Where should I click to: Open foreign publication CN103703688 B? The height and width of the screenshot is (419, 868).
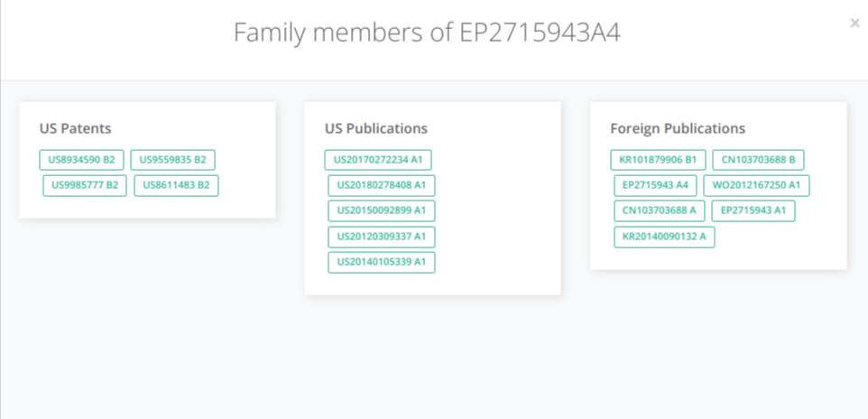759,160
